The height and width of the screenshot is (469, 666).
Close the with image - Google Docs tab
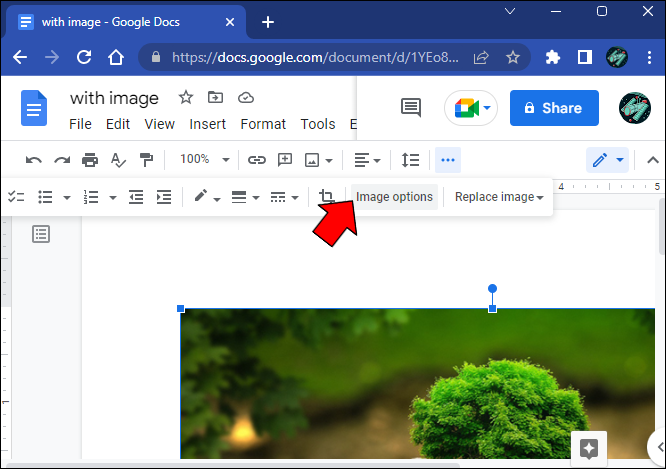click(x=230, y=22)
